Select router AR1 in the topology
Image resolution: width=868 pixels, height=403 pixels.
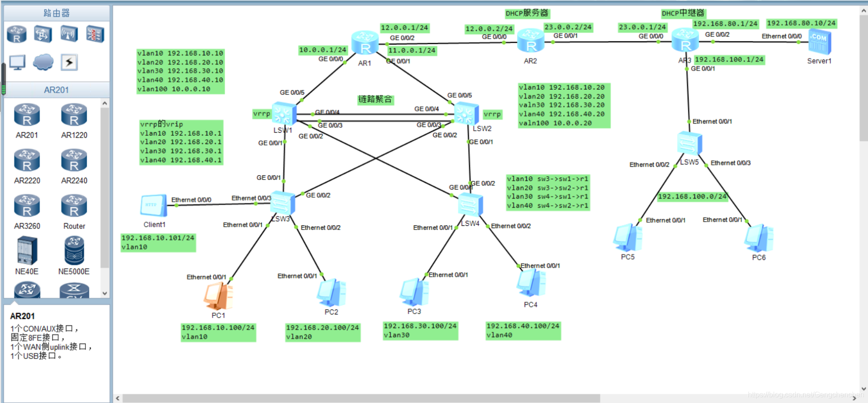[x=365, y=44]
